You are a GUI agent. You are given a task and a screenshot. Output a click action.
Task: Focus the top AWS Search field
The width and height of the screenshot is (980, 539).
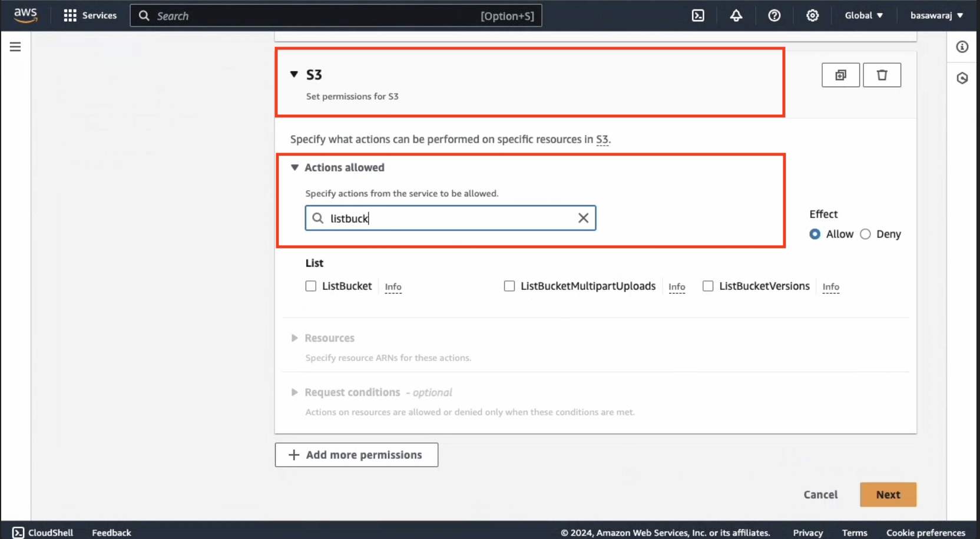click(x=336, y=15)
